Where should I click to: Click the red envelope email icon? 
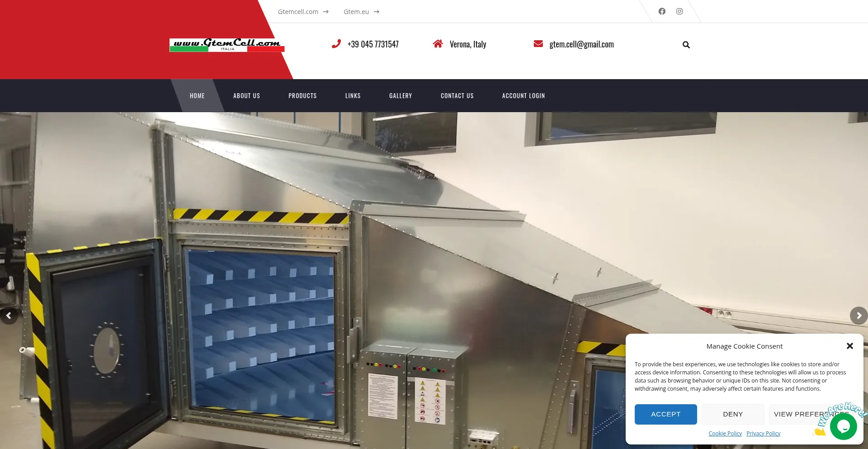tap(538, 44)
